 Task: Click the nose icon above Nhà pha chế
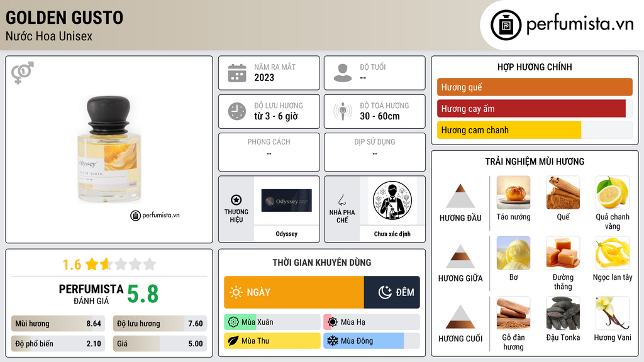tap(341, 200)
